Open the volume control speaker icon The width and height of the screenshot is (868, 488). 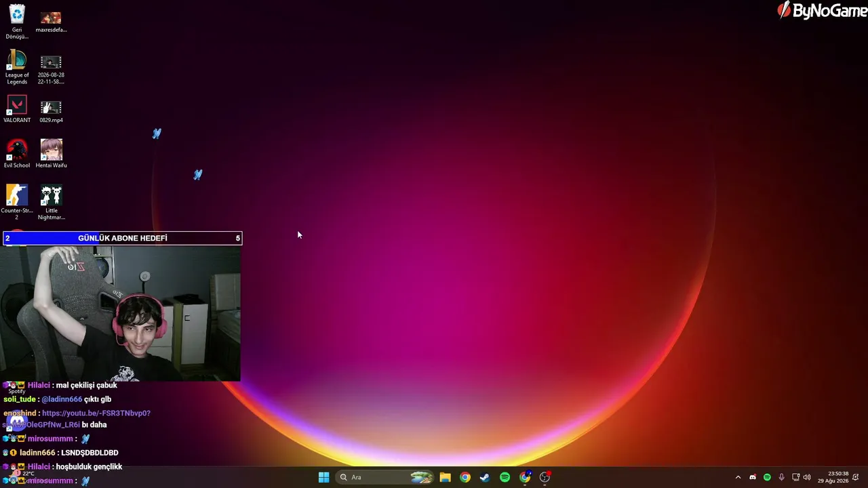(x=807, y=477)
